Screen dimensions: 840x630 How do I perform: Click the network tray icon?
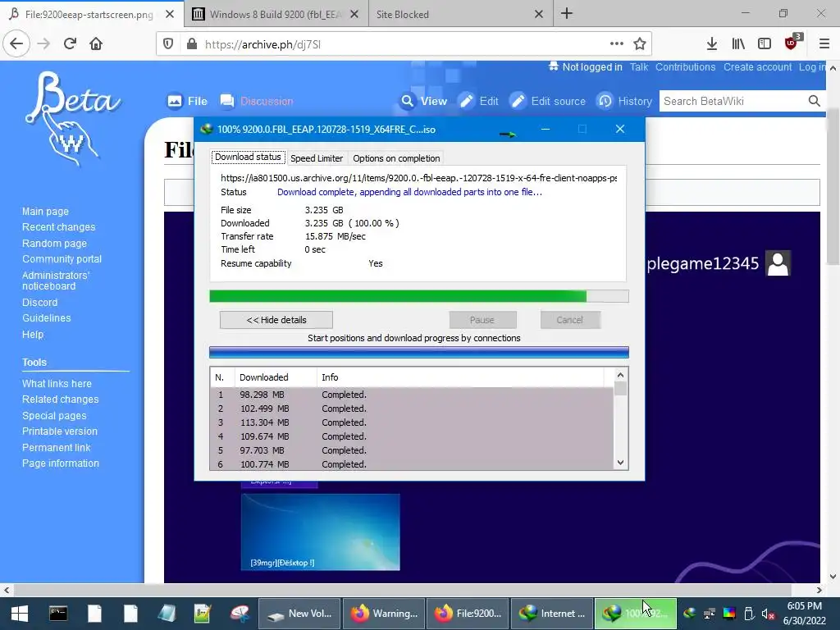(710, 614)
